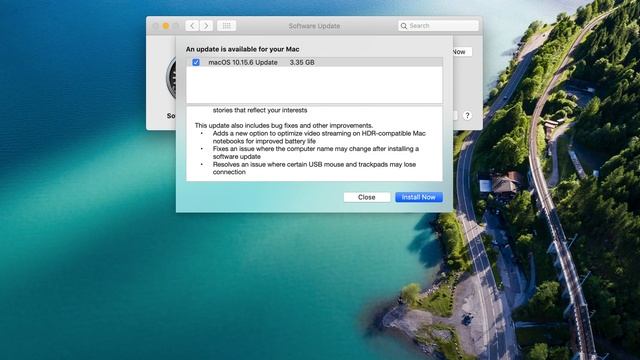640x360 pixels.
Task: Click the magnifier icon in the search field
Action: pyautogui.click(x=404, y=26)
